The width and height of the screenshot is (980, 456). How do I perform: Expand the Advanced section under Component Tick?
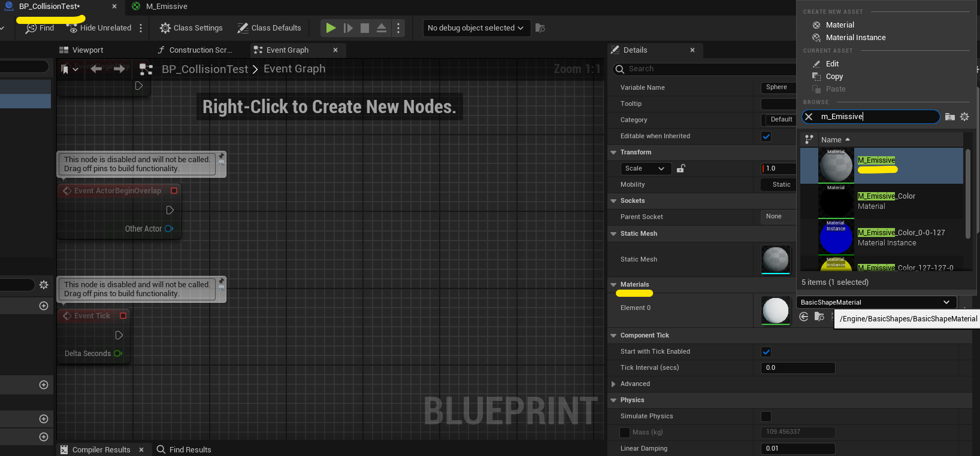613,384
